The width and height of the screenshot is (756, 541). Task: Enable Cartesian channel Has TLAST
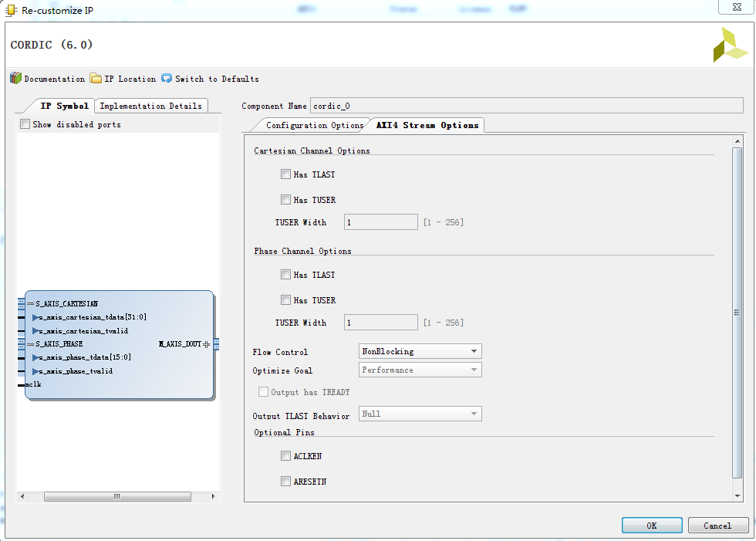point(285,174)
